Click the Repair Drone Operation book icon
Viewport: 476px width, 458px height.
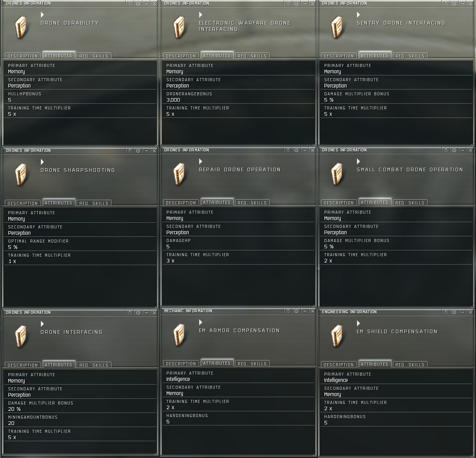(x=179, y=174)
